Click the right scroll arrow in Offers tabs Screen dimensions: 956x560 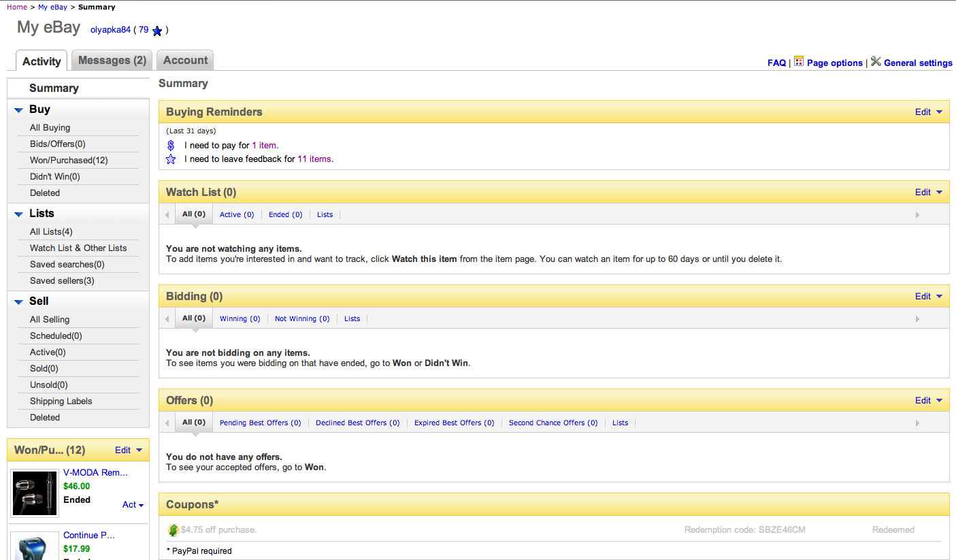[917, 423]
